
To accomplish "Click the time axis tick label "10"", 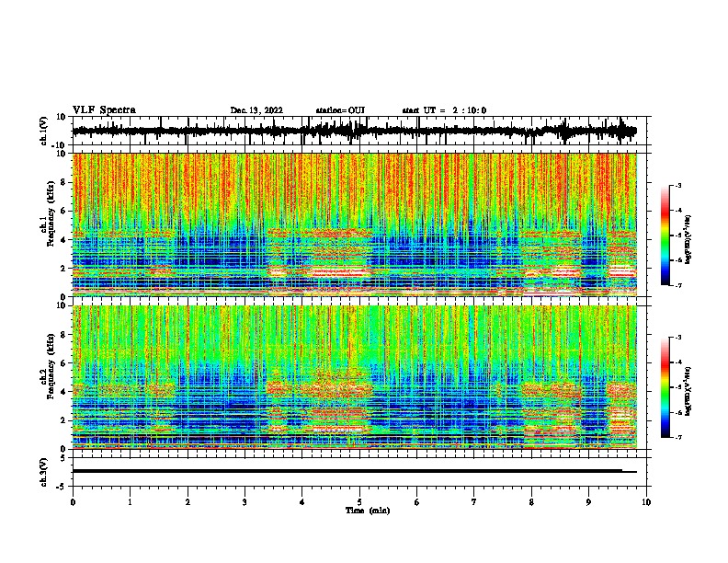I will [646, 502].
